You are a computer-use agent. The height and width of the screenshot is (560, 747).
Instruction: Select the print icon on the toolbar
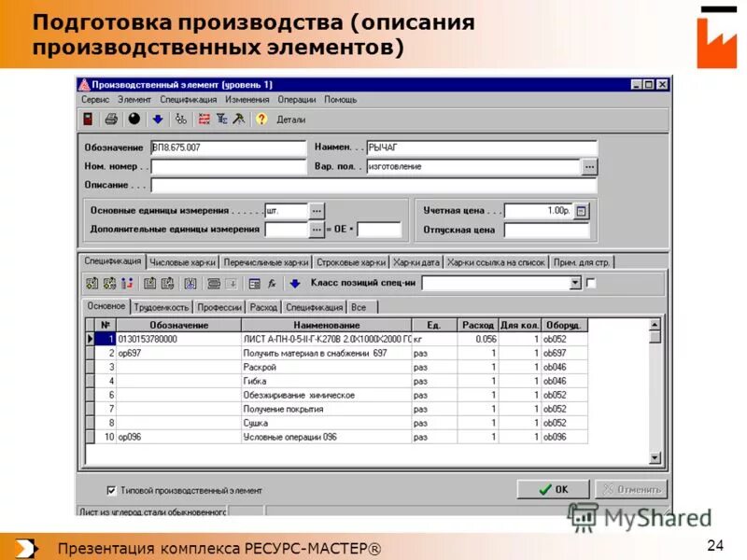click(x=111, y=119)
